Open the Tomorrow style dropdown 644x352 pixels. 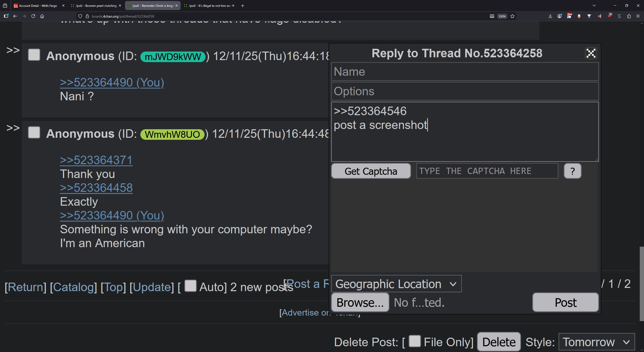point(596,342)
